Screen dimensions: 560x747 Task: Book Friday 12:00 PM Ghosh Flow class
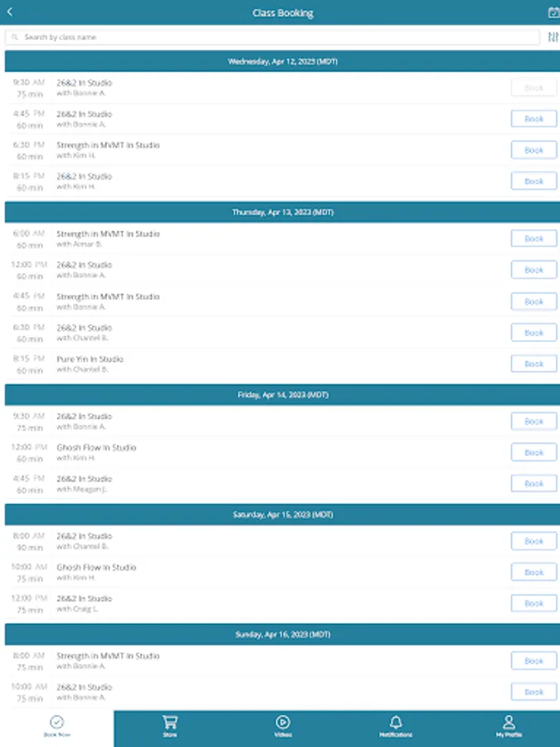533,452
